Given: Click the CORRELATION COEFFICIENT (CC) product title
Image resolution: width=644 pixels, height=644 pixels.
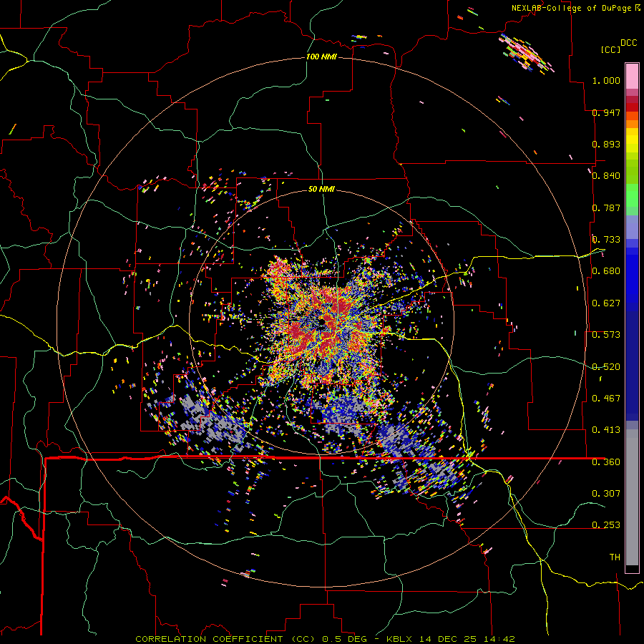Looking at the screenshot, I should (x=225, y=639).
